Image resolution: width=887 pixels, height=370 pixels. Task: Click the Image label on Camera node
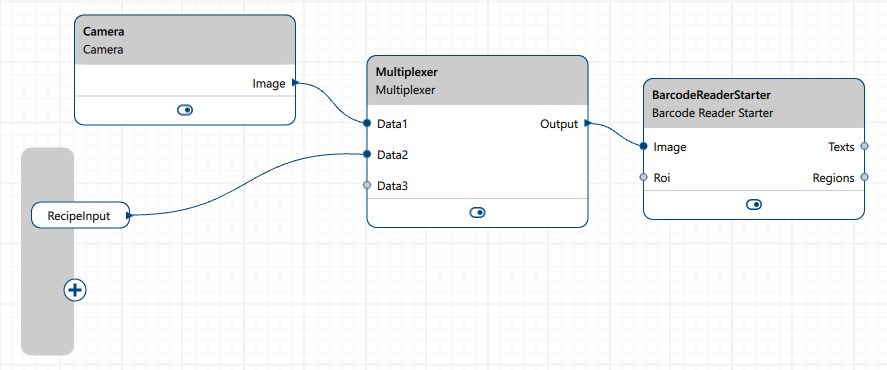(269, 84)
